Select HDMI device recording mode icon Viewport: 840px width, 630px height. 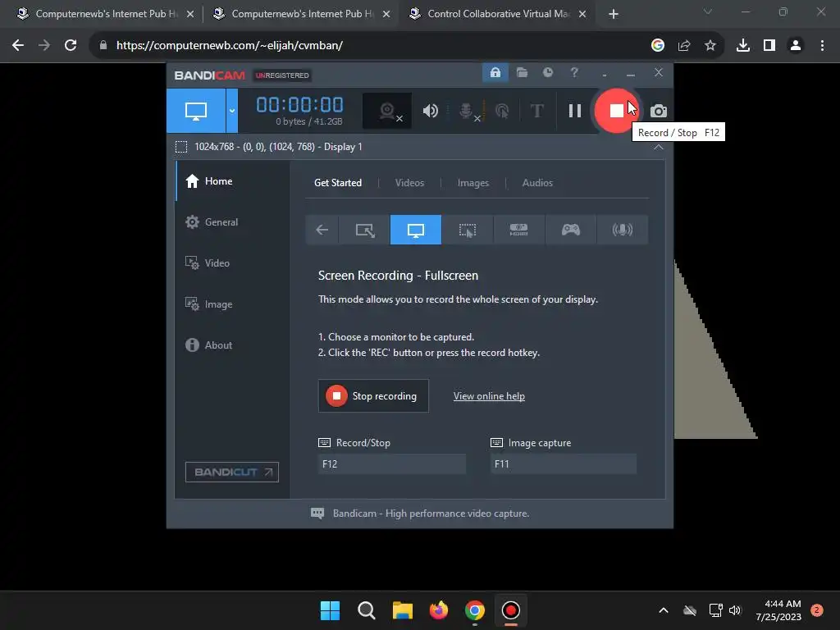[x=518, y=230]
